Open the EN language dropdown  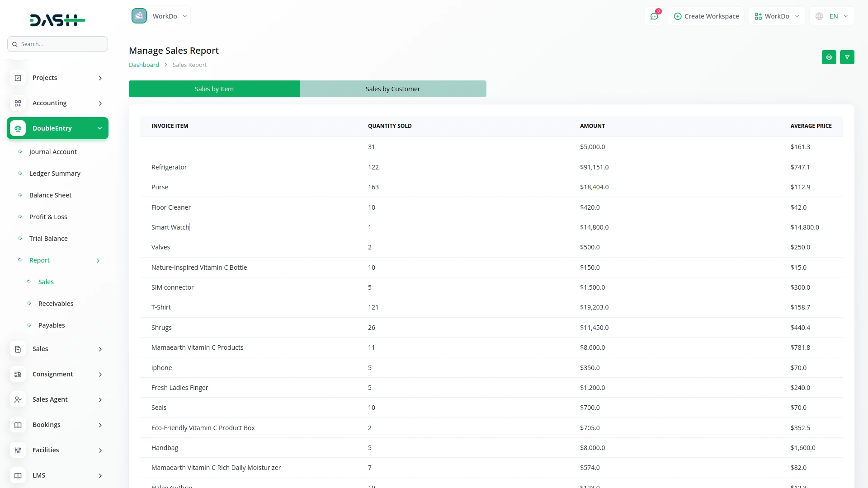832,16
